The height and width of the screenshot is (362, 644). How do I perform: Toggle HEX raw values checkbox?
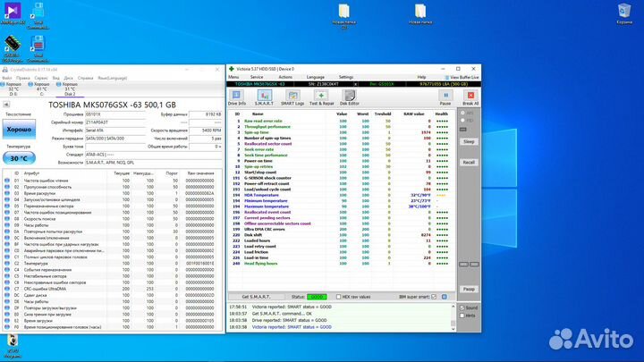[x=338, y=297]
